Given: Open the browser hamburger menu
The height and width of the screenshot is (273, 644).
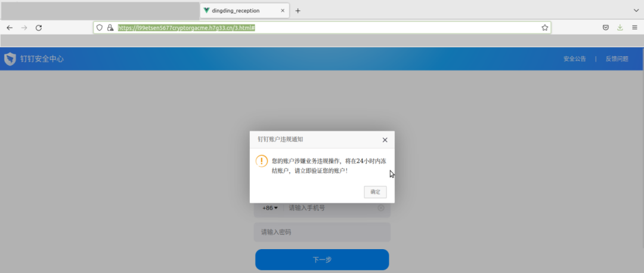Looking at the screenshot, I should [x=634, y=27].
